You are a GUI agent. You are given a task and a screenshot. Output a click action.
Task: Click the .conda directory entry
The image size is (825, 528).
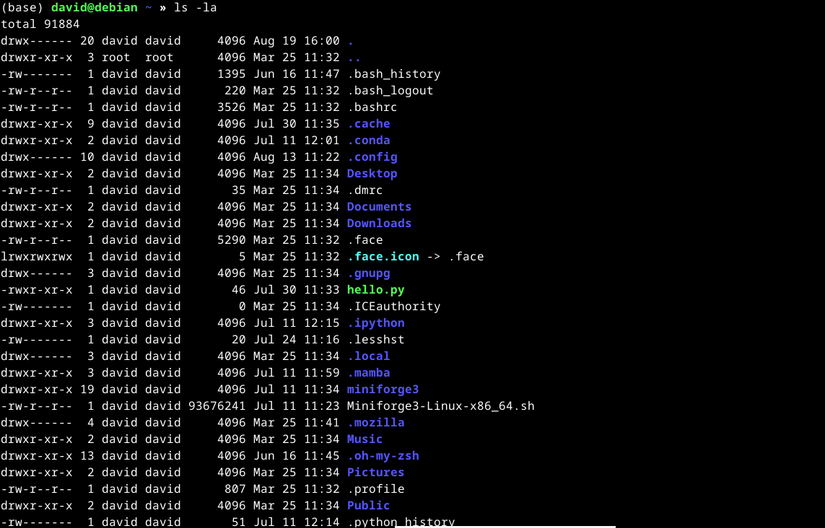(x=368, y=141)
